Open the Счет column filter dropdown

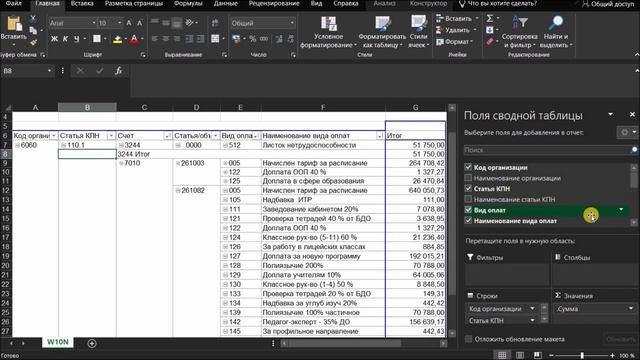click(x=167, y=136)
